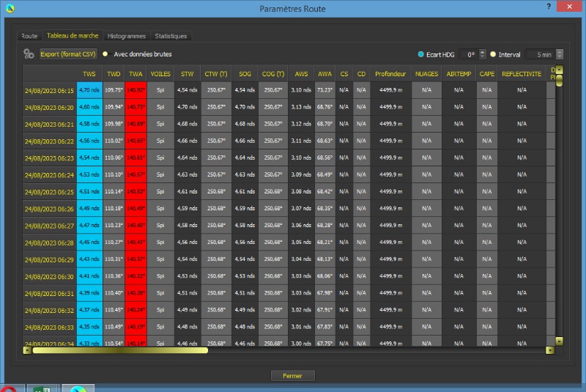
Task: Click Spi cell in 06:25 row
Action: (x=160, y=191)
